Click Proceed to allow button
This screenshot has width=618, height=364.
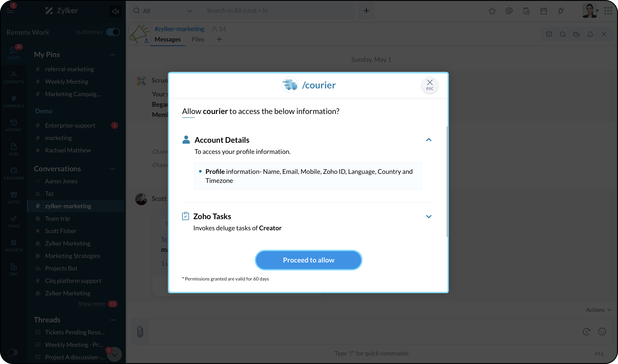[308, 260]
